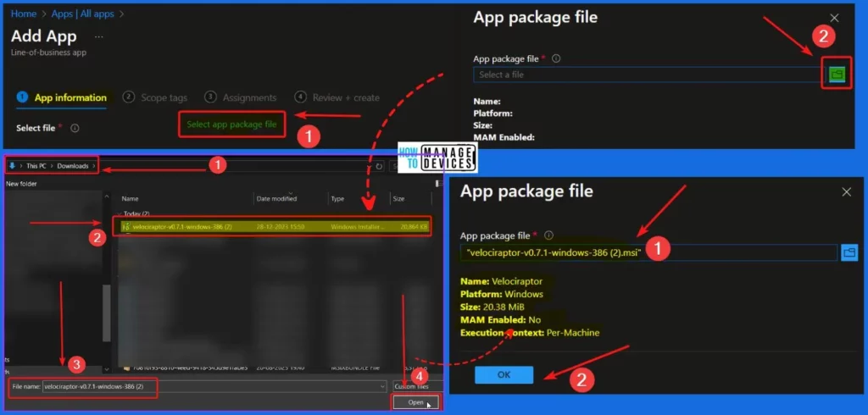The height and width of the screenshot is (415, 868).
Task: Click the folder pane scrollbar thumb
Action: tap(107, 313)
